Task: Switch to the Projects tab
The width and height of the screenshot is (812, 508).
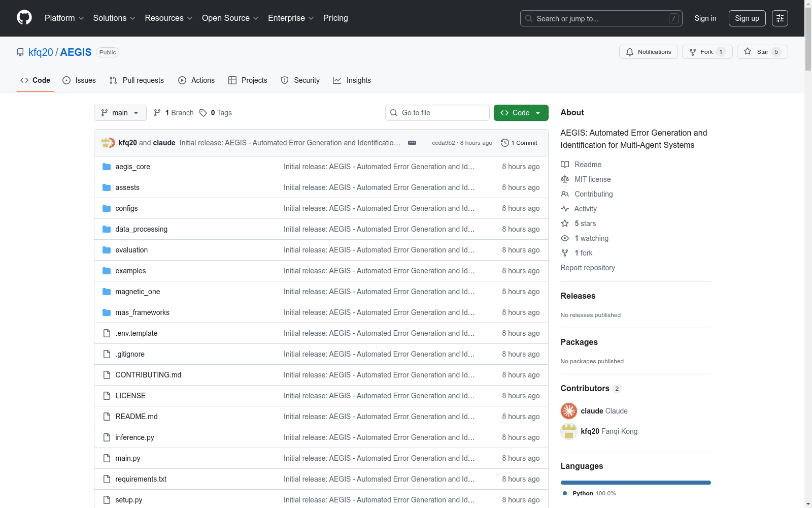Action: 248,80
